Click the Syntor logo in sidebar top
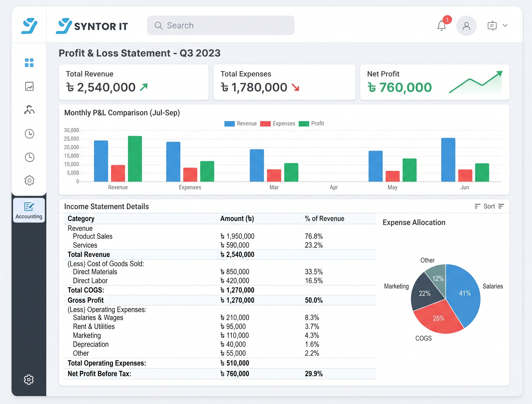 (29, 25)
